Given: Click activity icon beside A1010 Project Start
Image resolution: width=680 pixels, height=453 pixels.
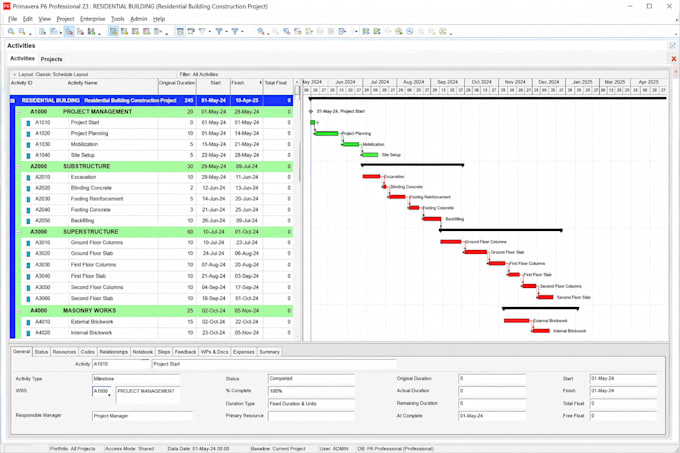Looking at the screenshot, I should point(28,123).
